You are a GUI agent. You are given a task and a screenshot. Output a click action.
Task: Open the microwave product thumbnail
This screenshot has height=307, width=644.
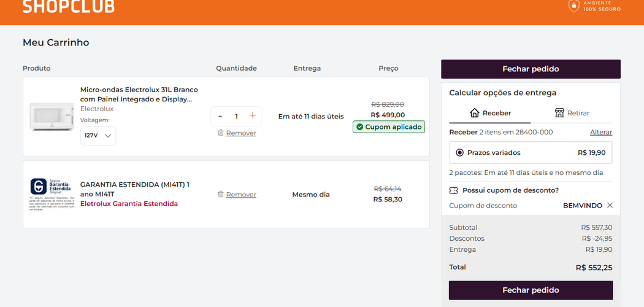52,117
